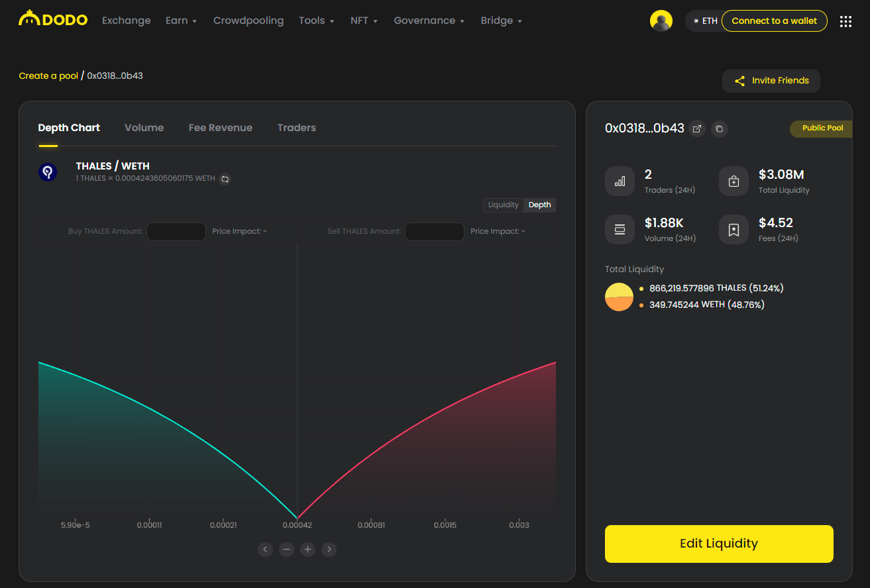
Task: Click the 1 THALES exchange rate text
Action: [146, 179]
